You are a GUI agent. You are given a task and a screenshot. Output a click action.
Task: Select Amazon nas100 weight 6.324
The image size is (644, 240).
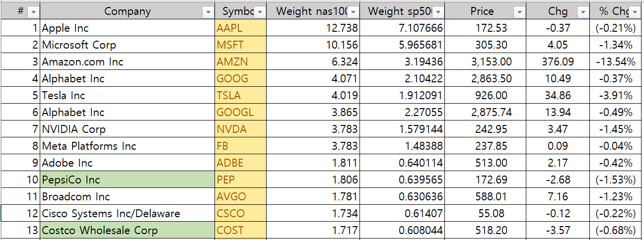pos(313,62)
